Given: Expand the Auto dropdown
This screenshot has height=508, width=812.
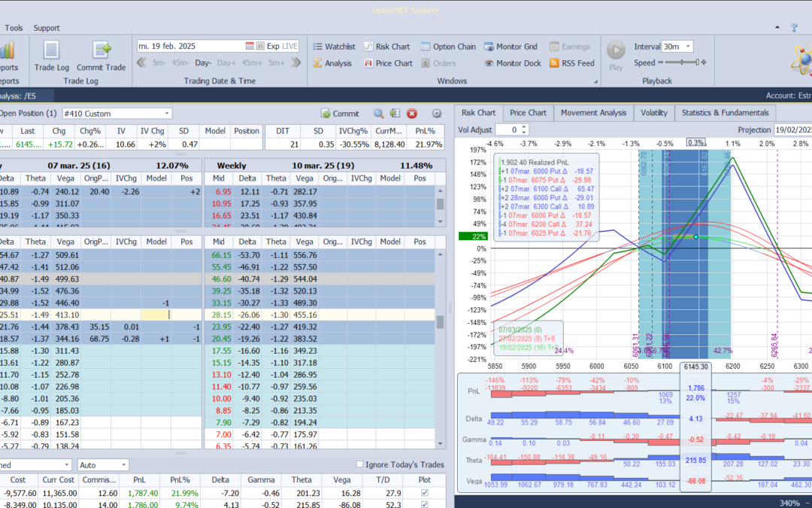Looking at the screenshot, I should 123,465.
